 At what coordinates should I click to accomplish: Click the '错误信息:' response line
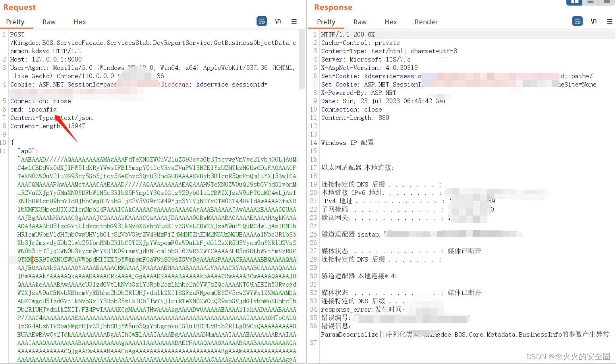pos(336,326)
